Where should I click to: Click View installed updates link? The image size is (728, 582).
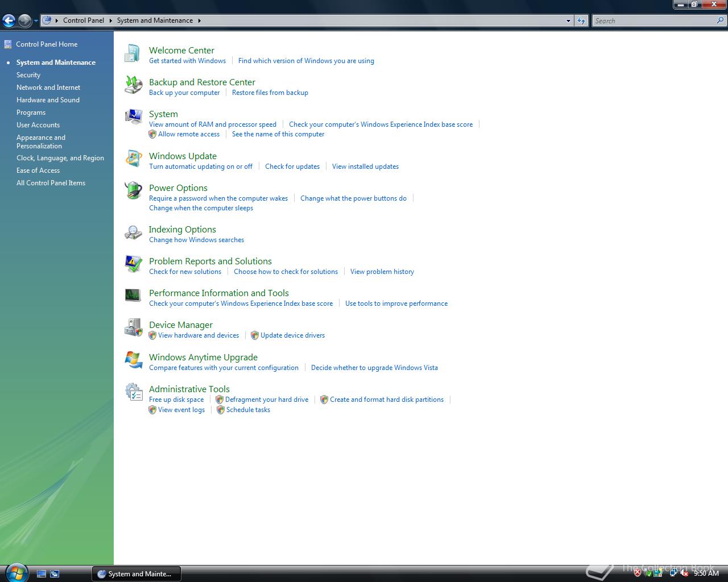pyautogui.click(x=365, y=167)
